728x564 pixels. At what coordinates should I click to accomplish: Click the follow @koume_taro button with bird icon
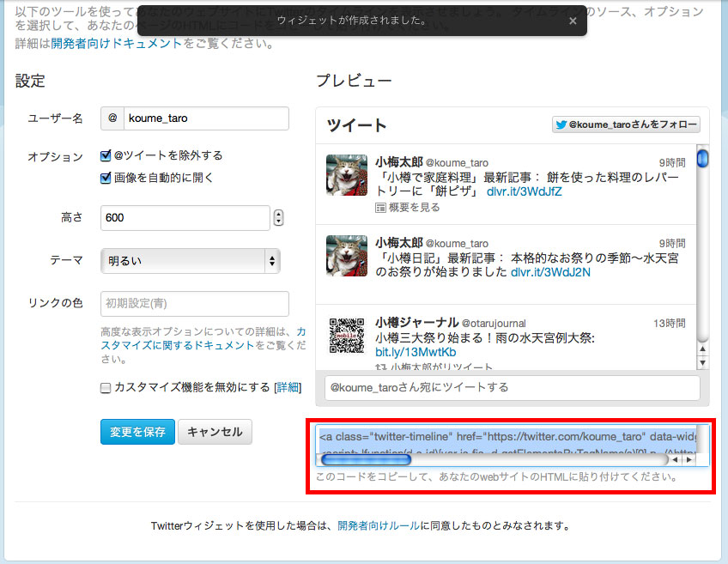coord(626,125)
